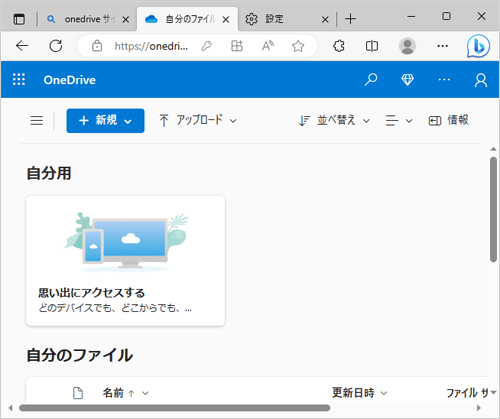500x419 pixels.
Task: View site information lock icon
Action: point(97,46)
